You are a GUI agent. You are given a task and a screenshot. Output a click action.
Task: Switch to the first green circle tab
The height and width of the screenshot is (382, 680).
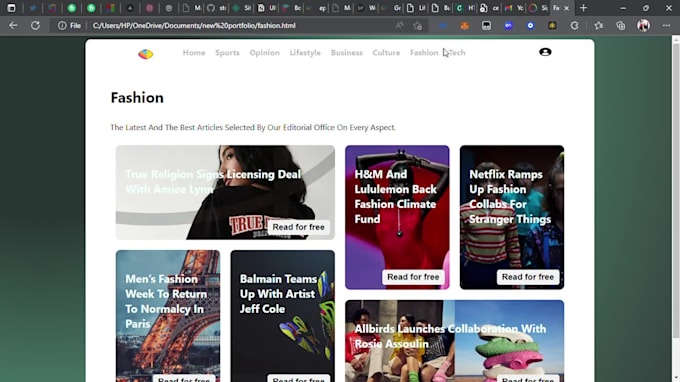(x=72, y=8)
